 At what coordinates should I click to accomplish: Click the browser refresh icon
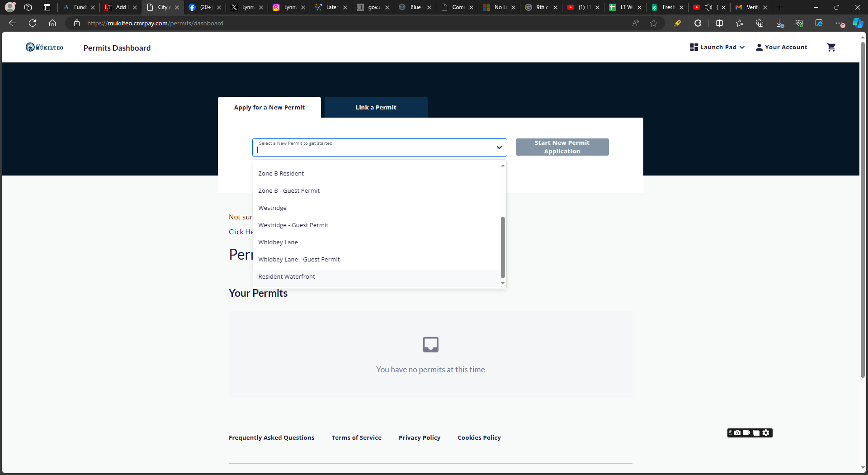click(33, 23)
